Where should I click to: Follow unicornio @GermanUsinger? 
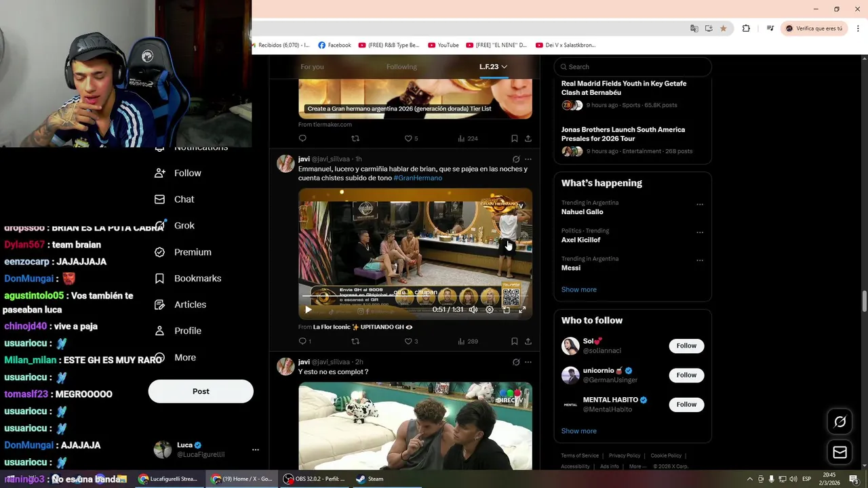686,375
